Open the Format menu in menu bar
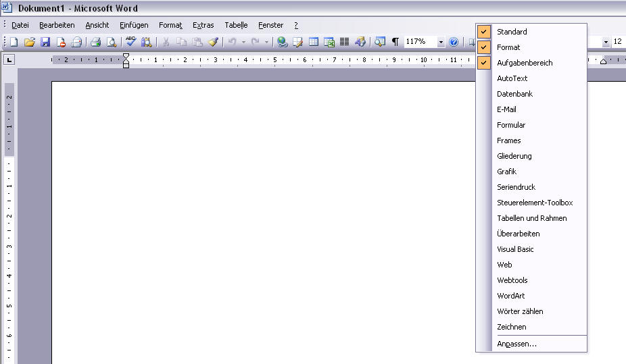The image size is (626, 364). [170, 25]
